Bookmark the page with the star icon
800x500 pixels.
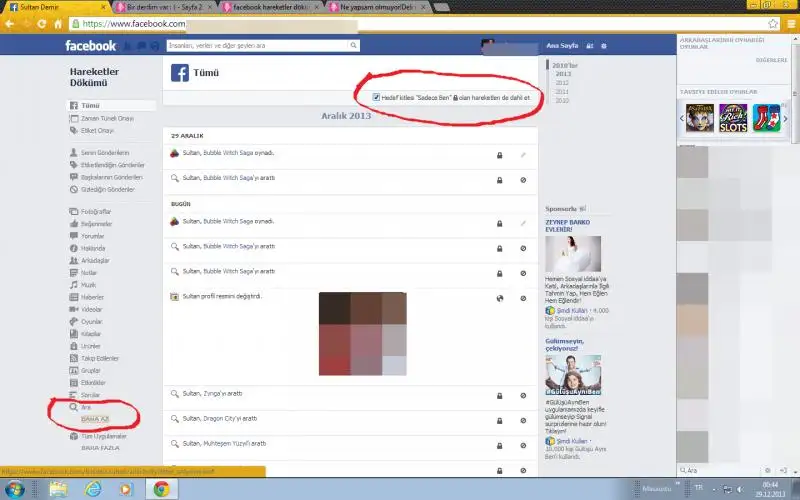click(772, 23)
